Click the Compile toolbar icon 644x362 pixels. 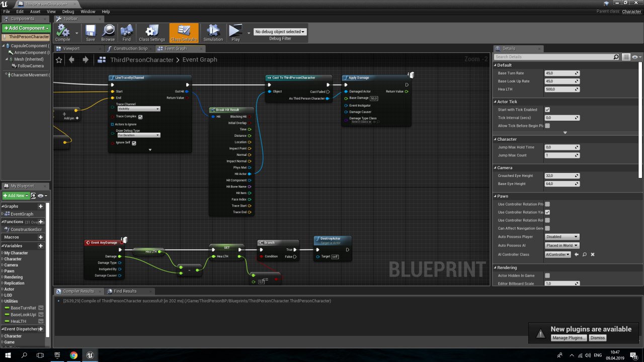[63, 32]
